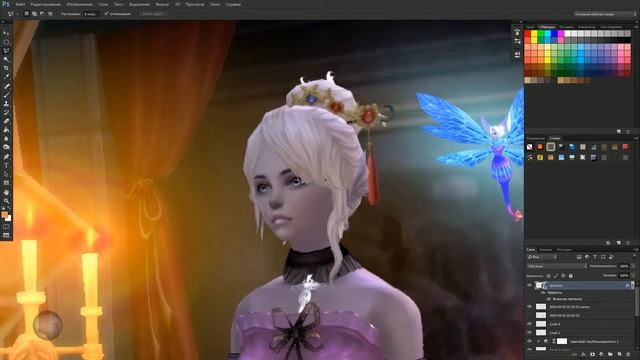Open the blend mode dropdown
The image size is (640, 360).
coord(557,266)
